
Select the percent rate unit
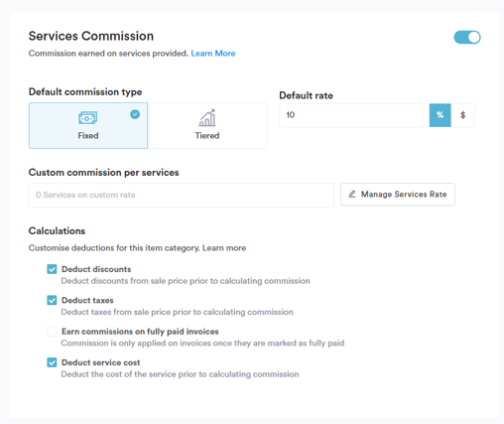click(440, 115)
